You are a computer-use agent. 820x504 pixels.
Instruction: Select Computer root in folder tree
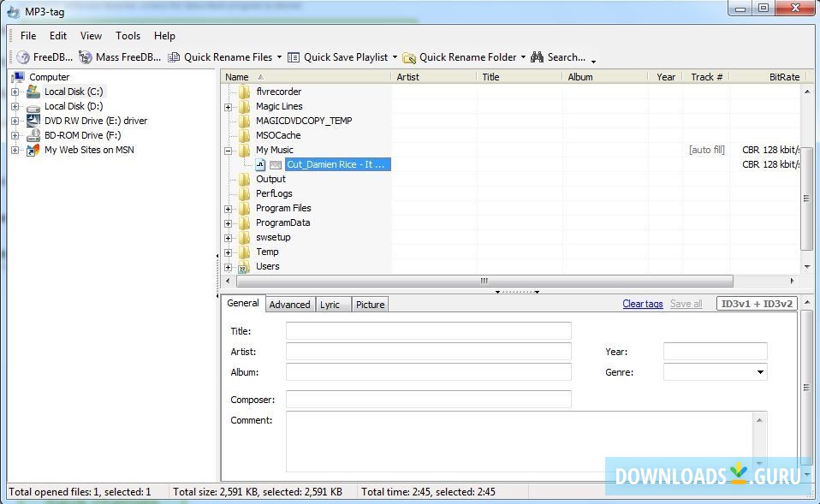49,77
